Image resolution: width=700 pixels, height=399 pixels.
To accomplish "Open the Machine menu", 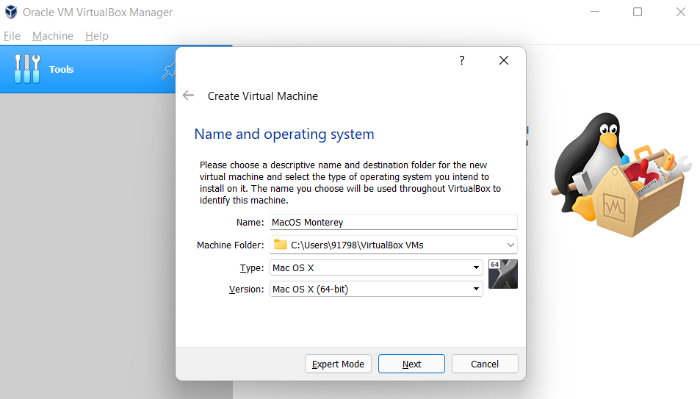I will tap(53, 36).
